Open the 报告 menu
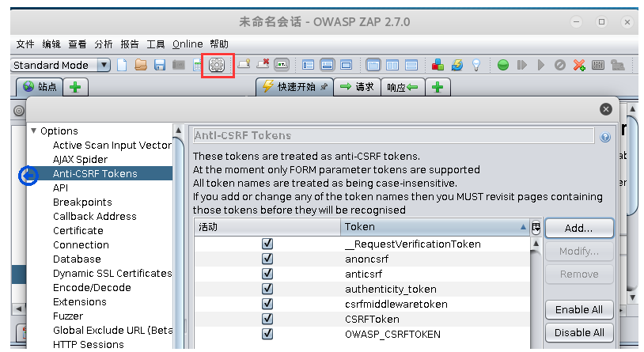Viewport: 644px width, 352px height. coord(130,44)
